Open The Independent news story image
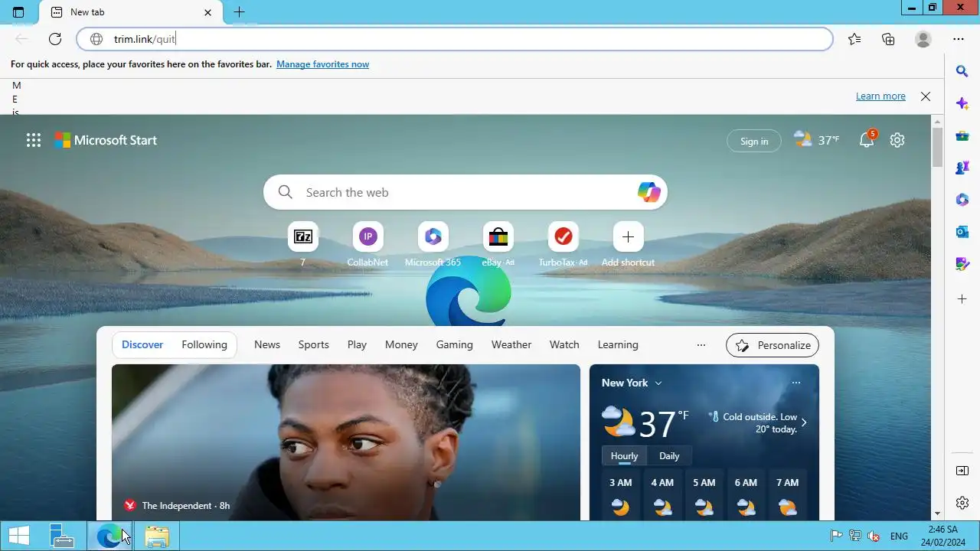This screenshot has height=551, width=980. (346, 442)
